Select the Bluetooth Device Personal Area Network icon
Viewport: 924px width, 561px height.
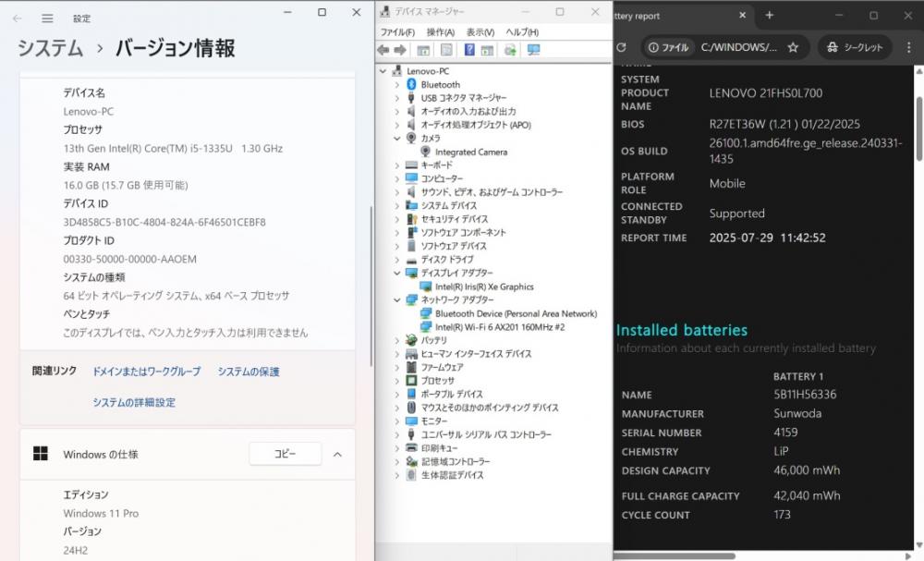[x=425, y=313]
